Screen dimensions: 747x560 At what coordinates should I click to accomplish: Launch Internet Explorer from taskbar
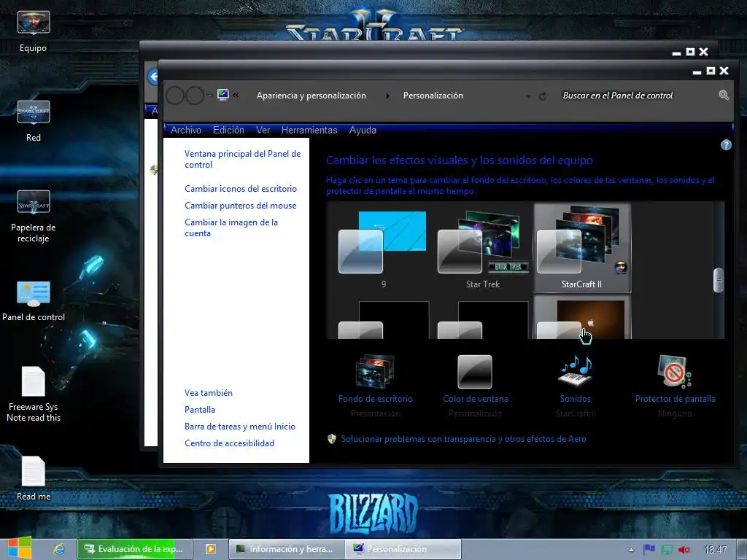(x=59, y=549)
